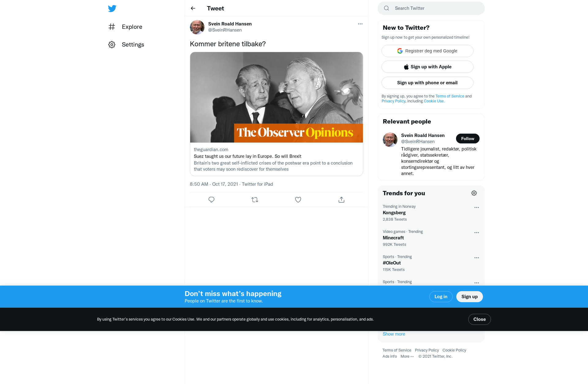Screen dimensions: 588x384
Task: Retweet using the retweet arrows icon
Action: pyautogui.click(x=255, y=200)
